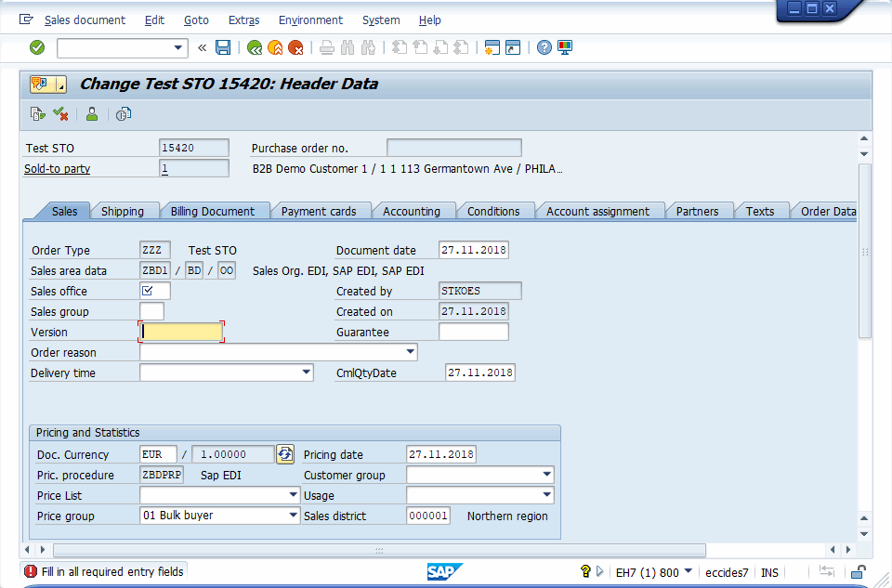Image resolution: width=892 pixels, height=588 pixels.
Task: Click the Version input field
Action: pos(181,332)
